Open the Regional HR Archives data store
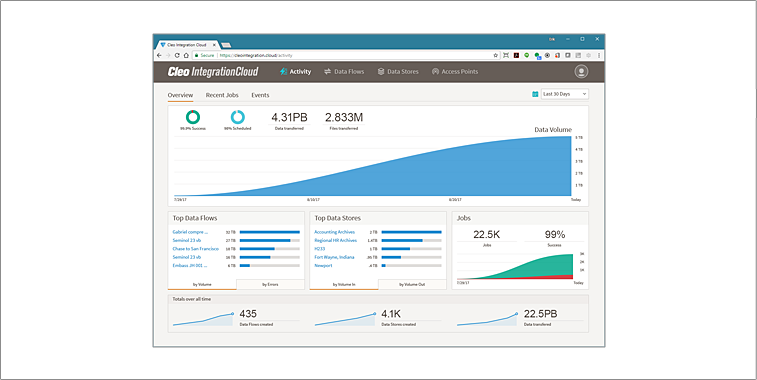Screen dimensions: 757x380 [x=336, y=240]
